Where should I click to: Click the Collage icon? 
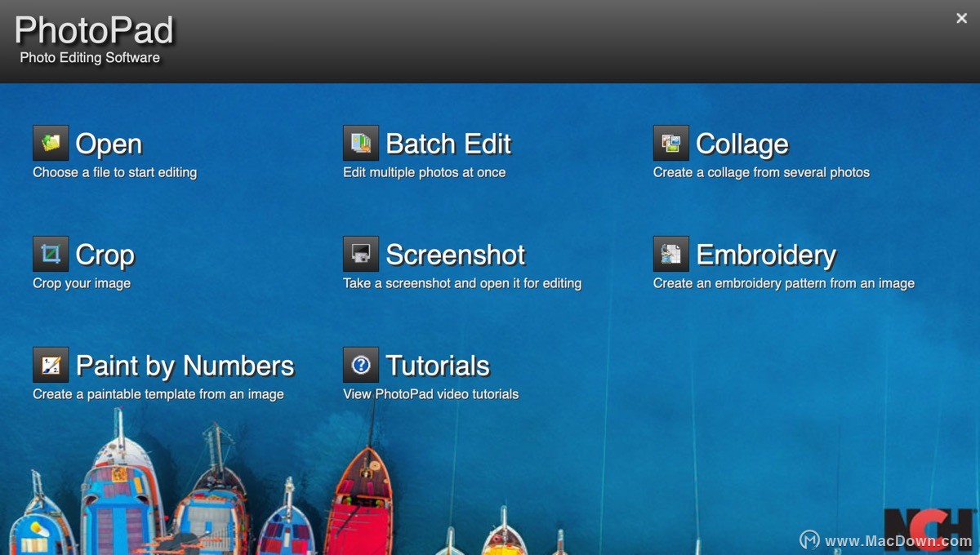pos(671,143)
